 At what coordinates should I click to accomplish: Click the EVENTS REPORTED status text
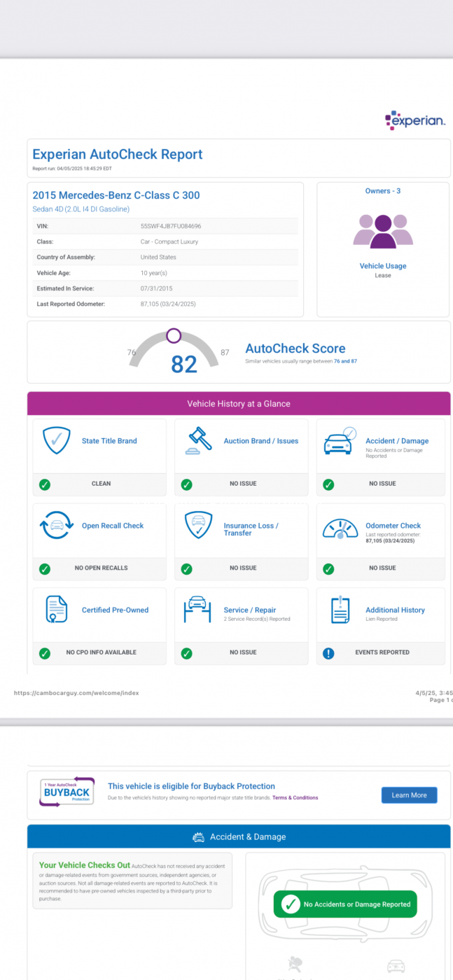point(382,652)
